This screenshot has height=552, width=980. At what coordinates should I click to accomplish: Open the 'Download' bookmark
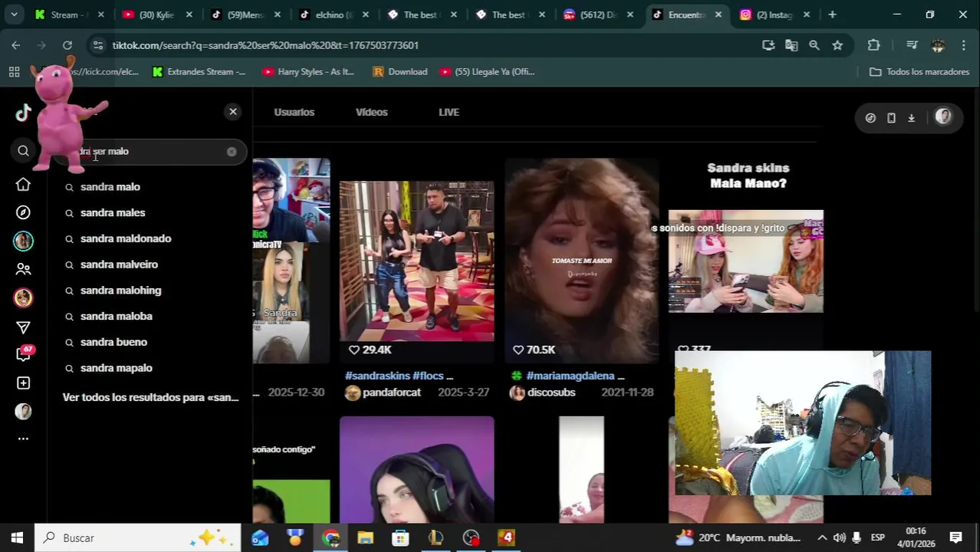tap(400, 71)
